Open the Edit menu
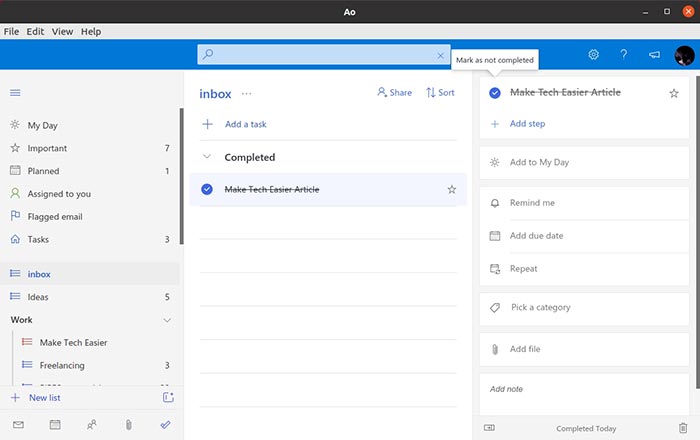The height and width of the screenshot is (440, 700). tap(35, 32)
